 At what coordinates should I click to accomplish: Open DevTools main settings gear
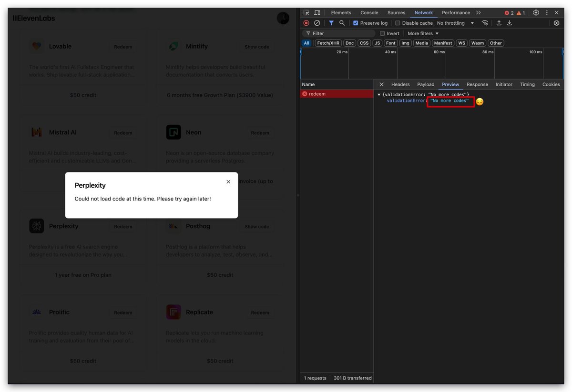[536, 13]
